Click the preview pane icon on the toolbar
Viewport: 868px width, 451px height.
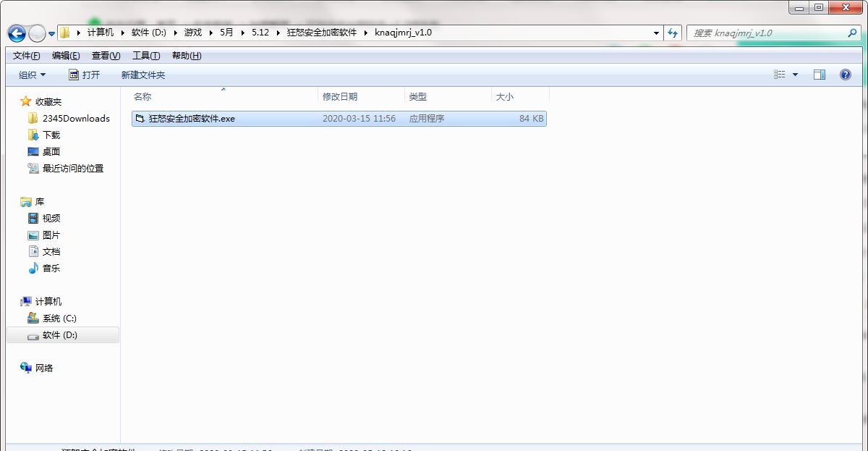coord(820,74)
